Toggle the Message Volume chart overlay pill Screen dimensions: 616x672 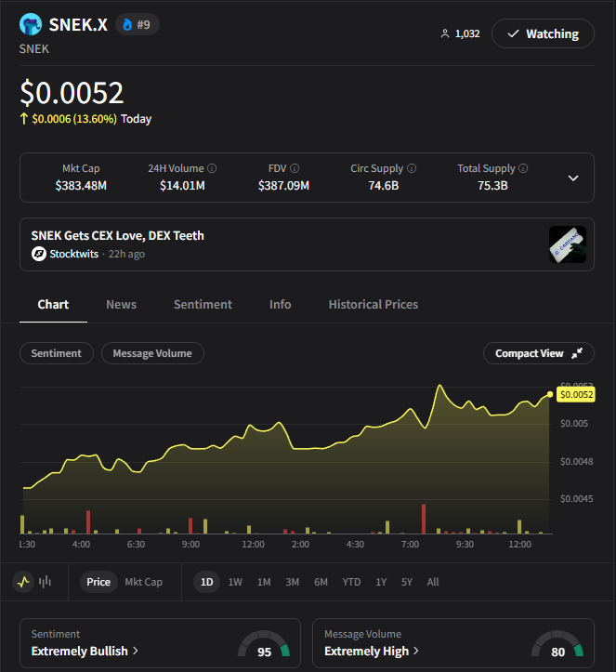tap(152, 353)
